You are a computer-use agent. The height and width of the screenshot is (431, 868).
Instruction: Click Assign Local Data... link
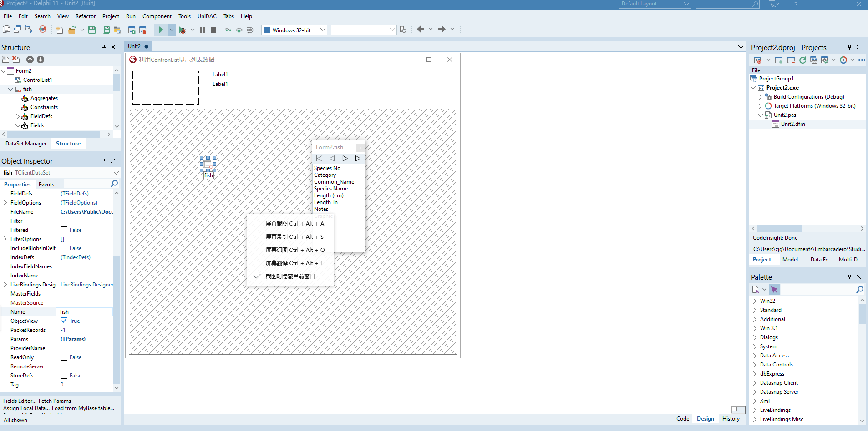click(26, 408)
